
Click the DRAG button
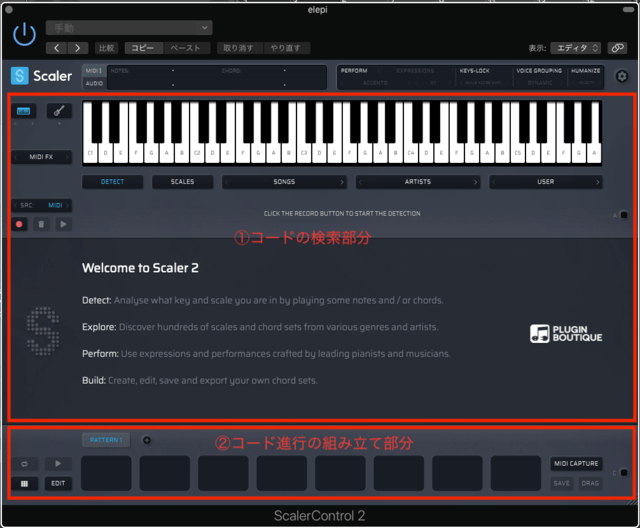[x=590, y=483]
